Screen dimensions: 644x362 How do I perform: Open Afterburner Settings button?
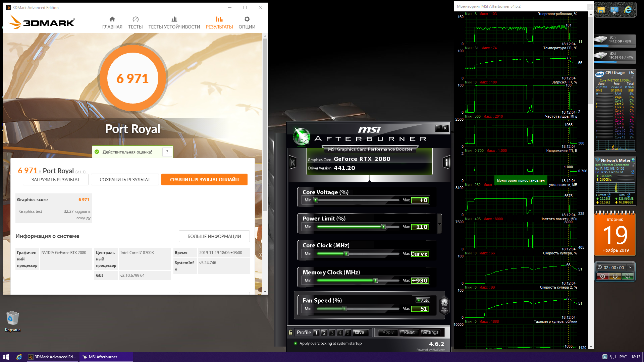(430, 333)
